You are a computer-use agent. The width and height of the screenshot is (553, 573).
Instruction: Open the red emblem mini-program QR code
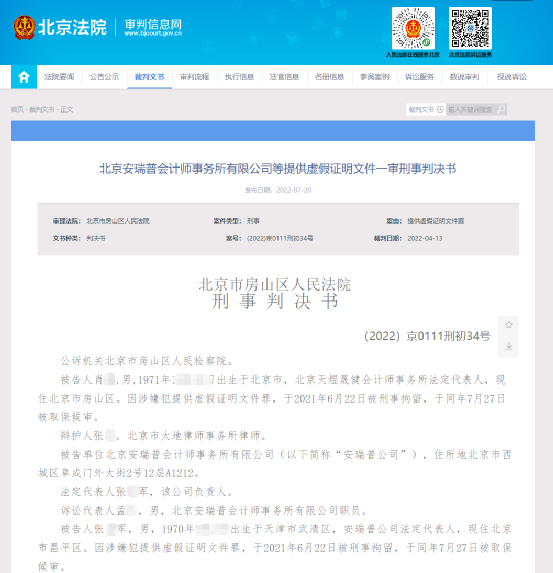(413, 28)
